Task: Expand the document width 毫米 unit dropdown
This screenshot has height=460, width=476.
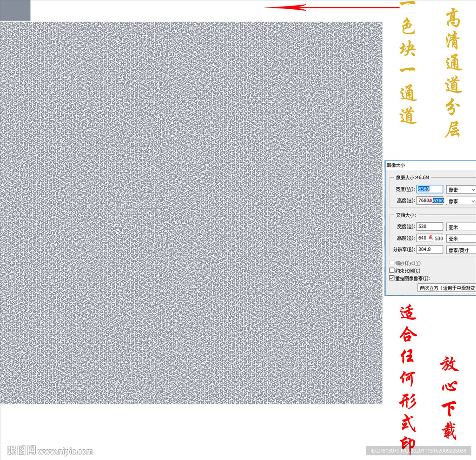Action: 461,227
